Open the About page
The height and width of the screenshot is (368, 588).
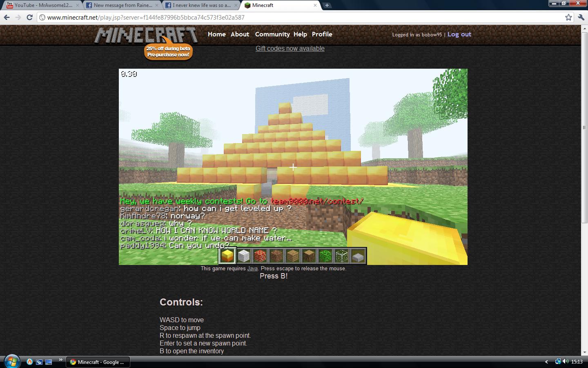(240, 34)
